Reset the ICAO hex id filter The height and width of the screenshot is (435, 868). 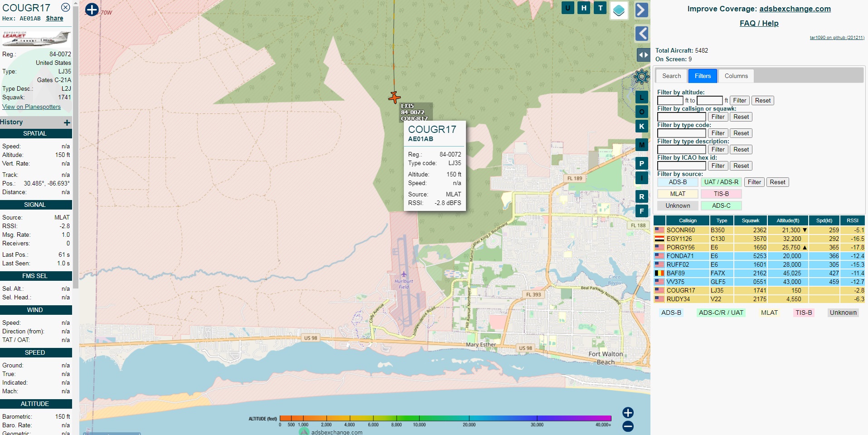click(x=741, y=166)
